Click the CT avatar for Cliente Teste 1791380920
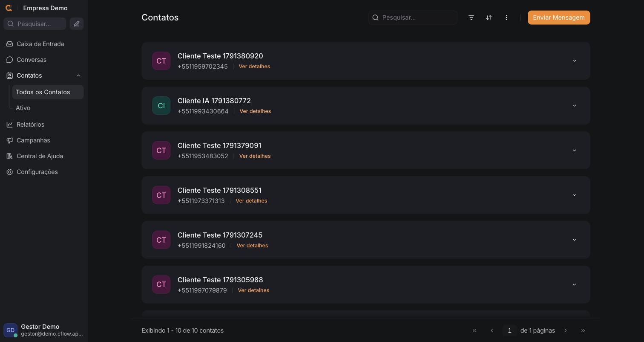The height and width of the screenshot is (342, 644). tap(161, 61)
